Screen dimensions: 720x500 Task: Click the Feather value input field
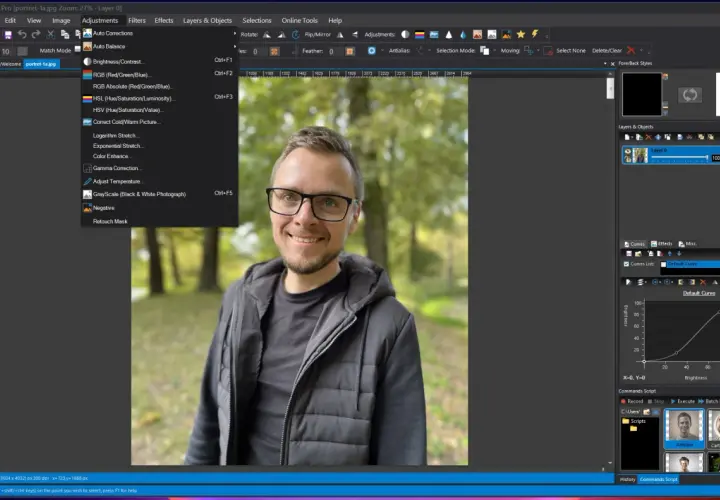(x=335, y=51)
